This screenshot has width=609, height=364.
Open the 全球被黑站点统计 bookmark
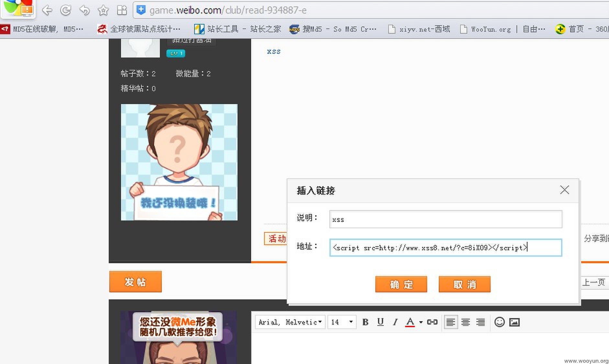(x=139, y=29)
